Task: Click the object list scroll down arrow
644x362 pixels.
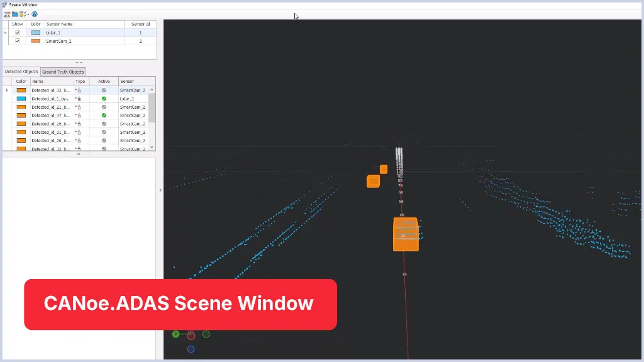Action: [x=152, y=147]
